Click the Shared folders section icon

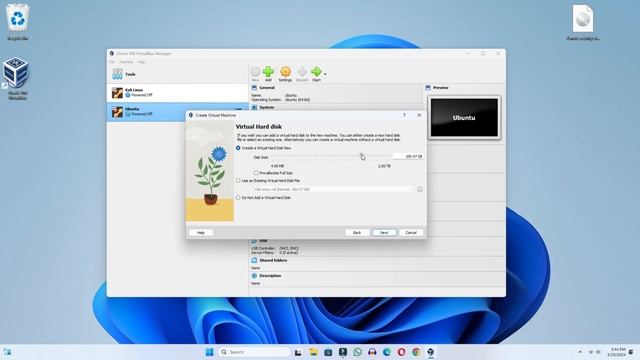(254, 260)
